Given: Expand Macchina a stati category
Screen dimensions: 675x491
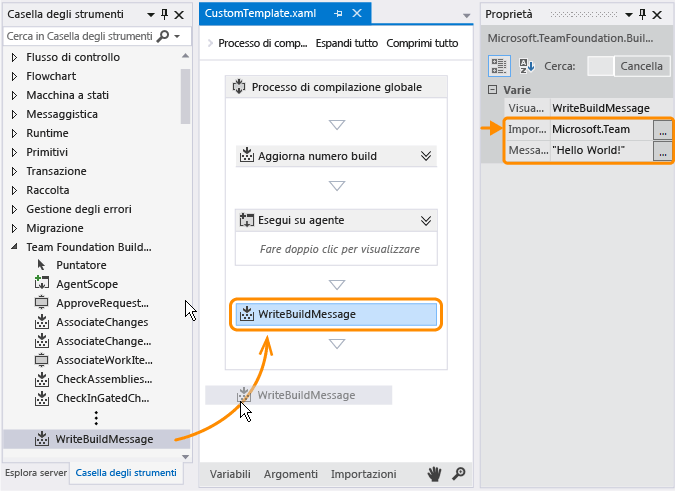Looking at the screenshot, I should (14, 95).
